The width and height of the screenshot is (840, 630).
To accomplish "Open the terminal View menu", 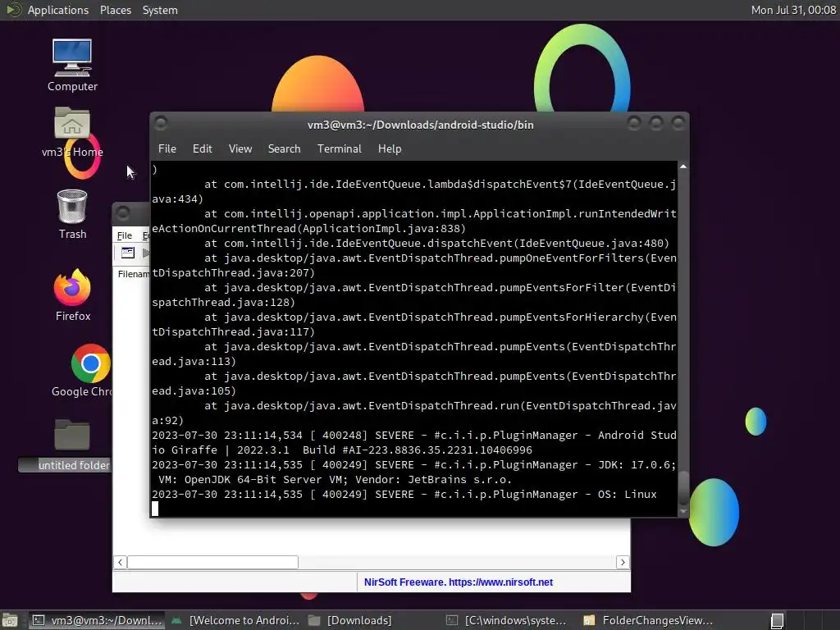I will click(x=240, y=149).
